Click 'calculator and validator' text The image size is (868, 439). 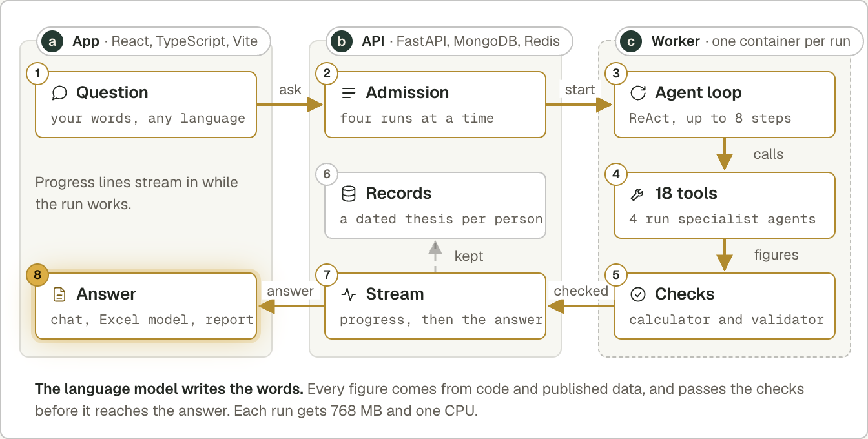pyautogui.click(x=727, y=320)
